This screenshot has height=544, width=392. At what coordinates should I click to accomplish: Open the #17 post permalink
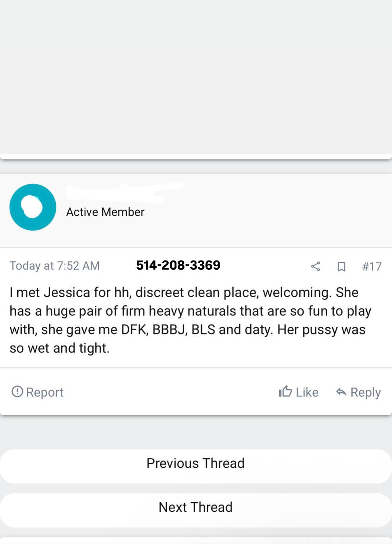point(372,267)
